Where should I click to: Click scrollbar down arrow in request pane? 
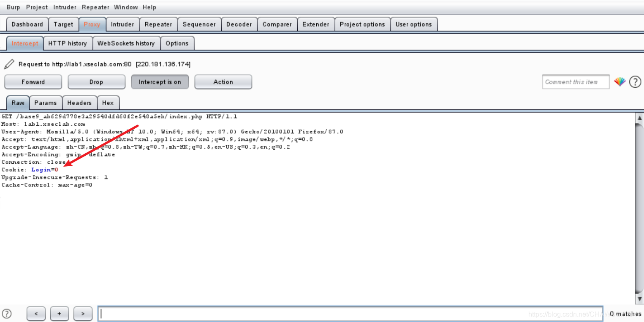click(x=639, y=299)
